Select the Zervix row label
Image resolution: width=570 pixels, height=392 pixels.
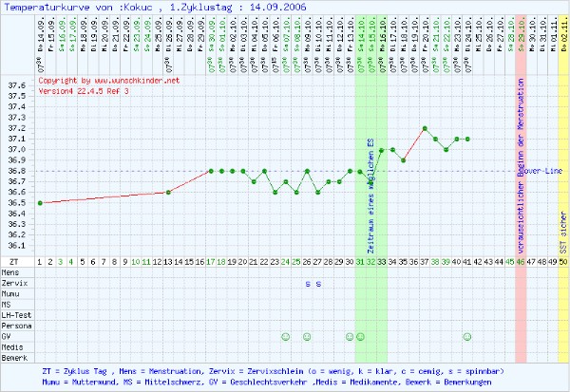(14, 283)
